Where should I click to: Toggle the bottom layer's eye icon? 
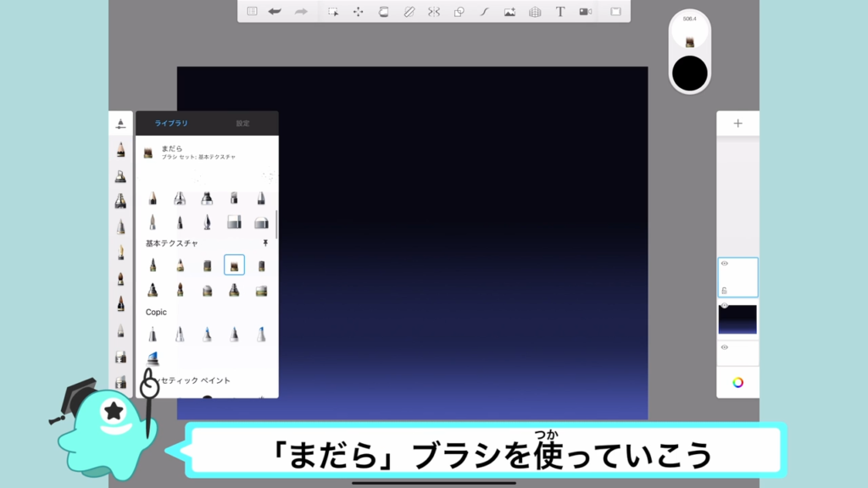[x=725, y=347]
